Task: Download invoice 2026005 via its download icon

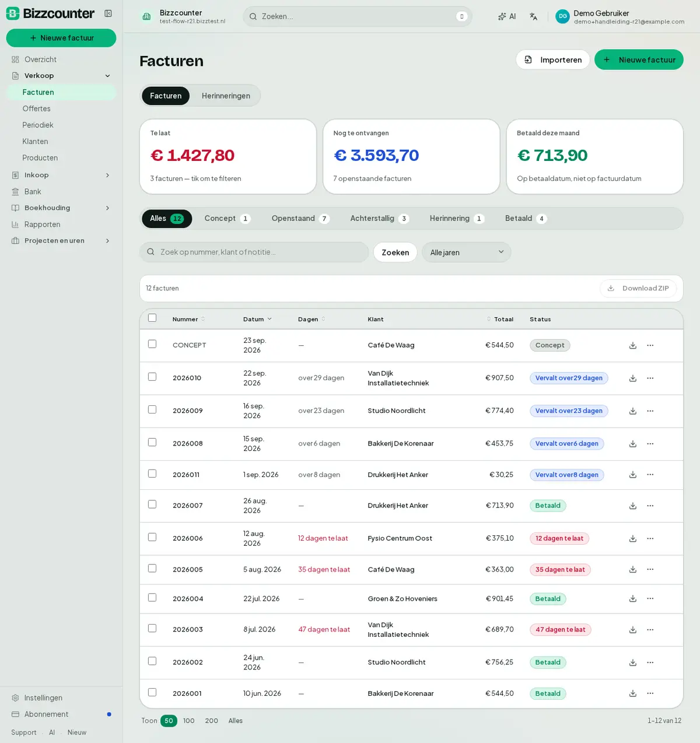Action: point(633,569)
